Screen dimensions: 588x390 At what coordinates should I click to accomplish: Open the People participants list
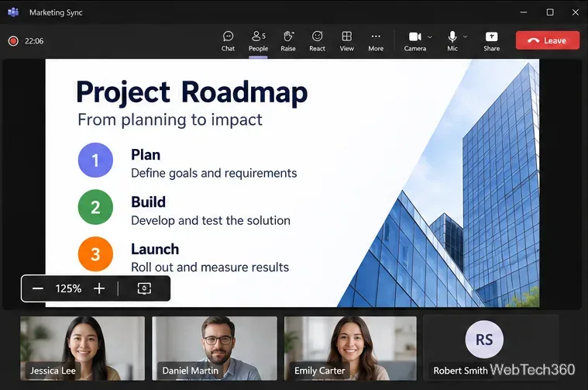coord(259,41)
